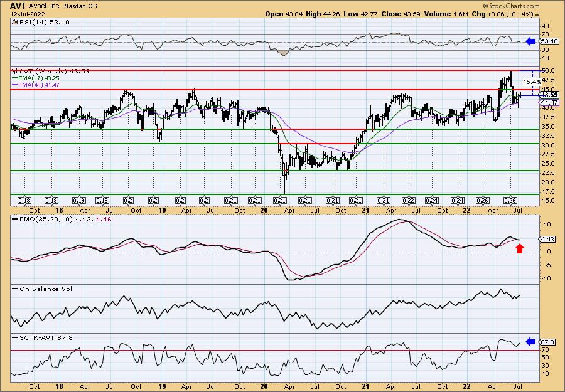
Task: Click the 22.5 price axis label
Action: 547,172
